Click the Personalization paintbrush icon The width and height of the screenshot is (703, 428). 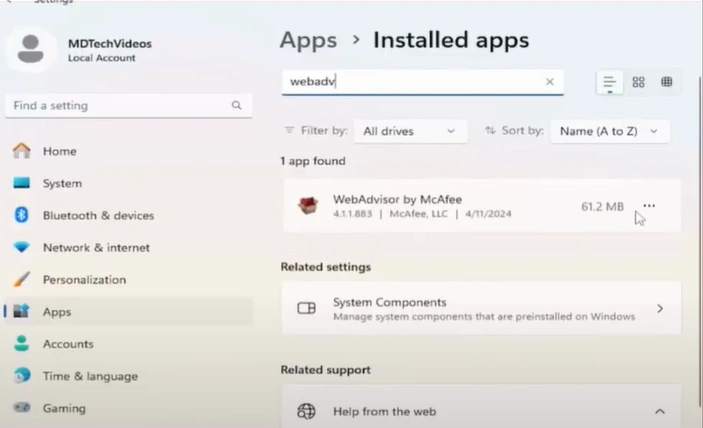pos(21,279)
